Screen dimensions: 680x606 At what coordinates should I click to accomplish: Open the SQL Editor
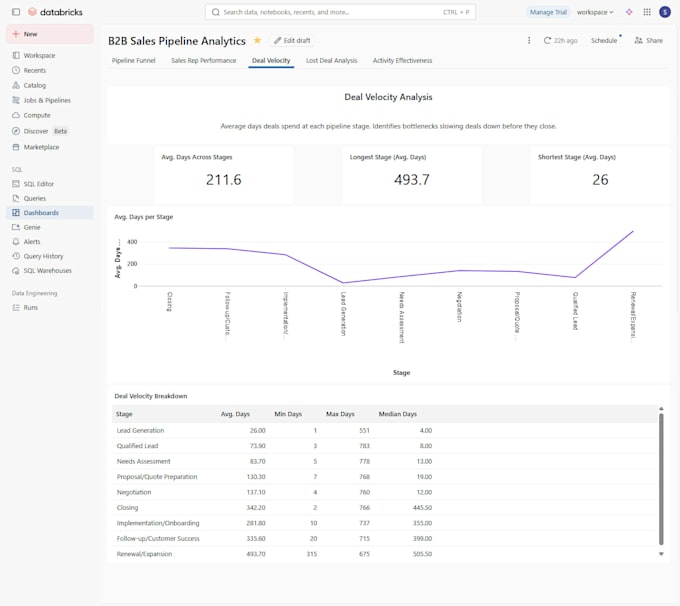click(x=49, y=184)
